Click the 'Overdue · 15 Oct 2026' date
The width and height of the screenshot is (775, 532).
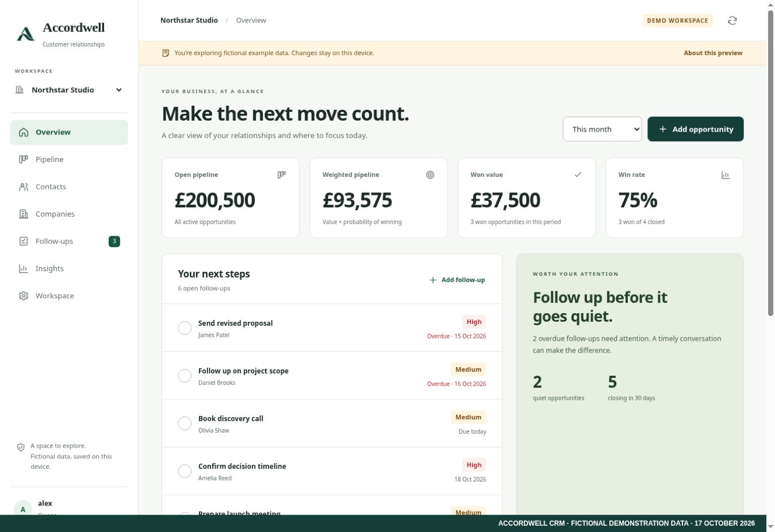456,336
